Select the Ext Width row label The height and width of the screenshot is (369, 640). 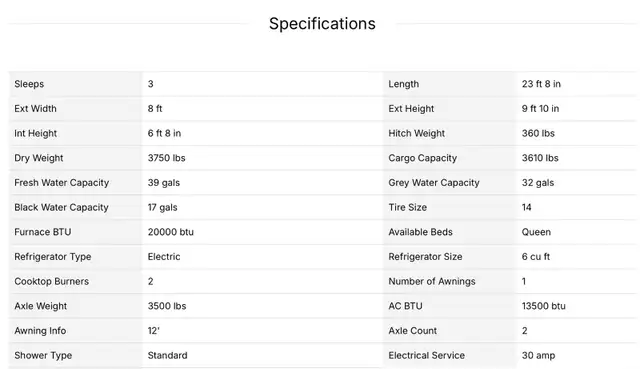36,109
